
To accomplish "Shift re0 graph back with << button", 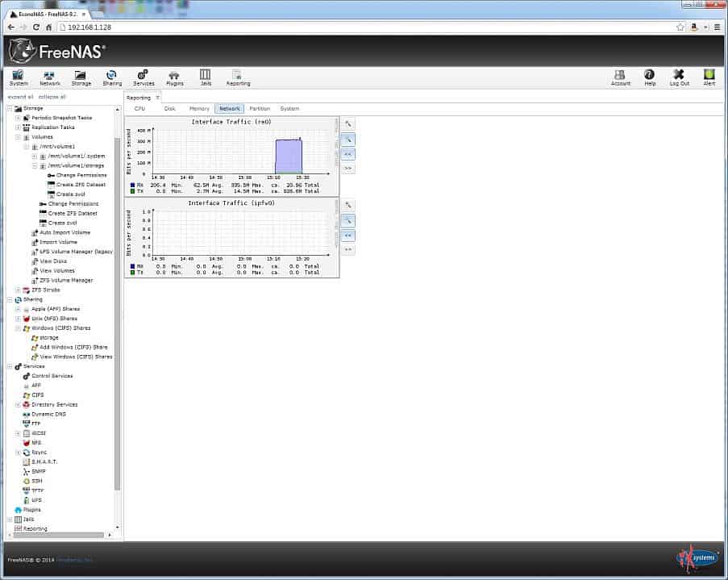I will point(348,154).
